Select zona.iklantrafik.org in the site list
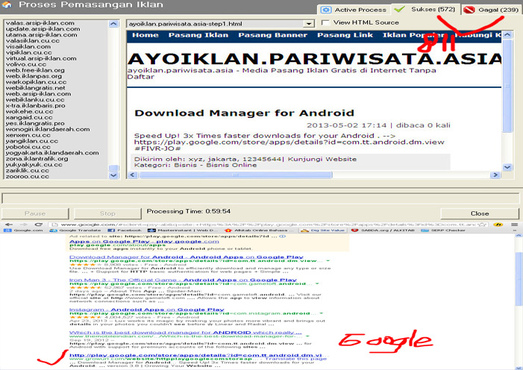Viewport: 523px width, 370px height. 37,158
